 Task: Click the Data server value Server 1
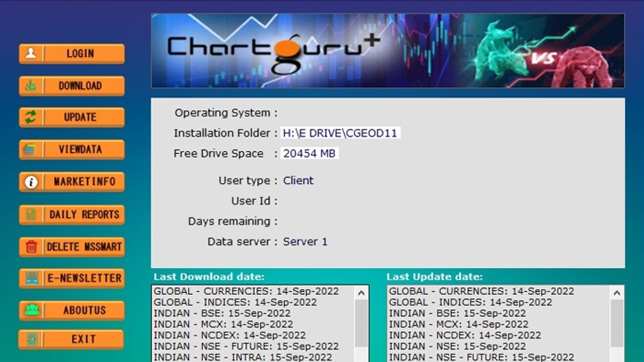305,241
